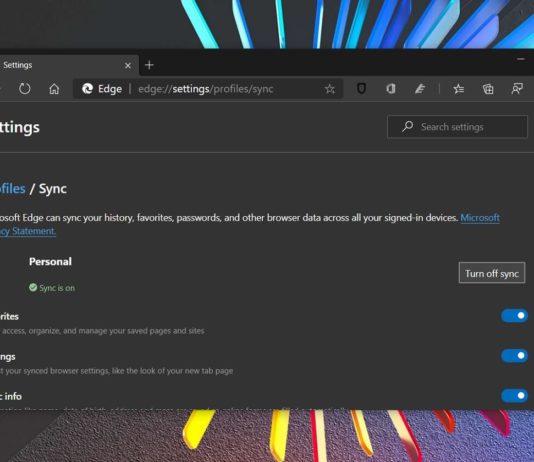This screenshot has height=462, width=534.
Task: Go back to Profiles breadcrumb link
Action: (x=12, y=189)
